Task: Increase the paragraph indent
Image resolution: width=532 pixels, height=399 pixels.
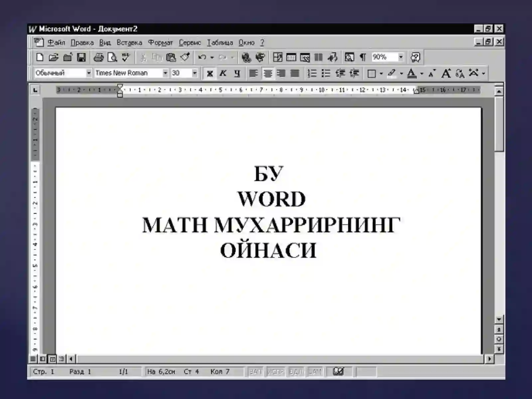Action: point(354,73)
